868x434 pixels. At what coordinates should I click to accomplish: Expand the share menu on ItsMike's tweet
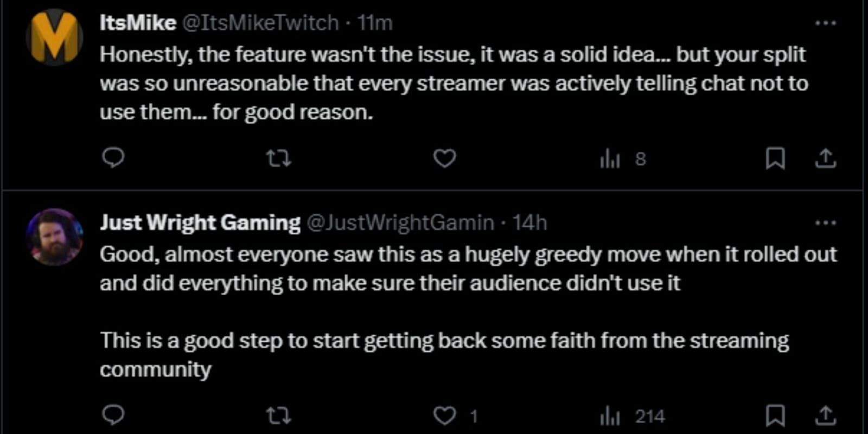point(825,158)
